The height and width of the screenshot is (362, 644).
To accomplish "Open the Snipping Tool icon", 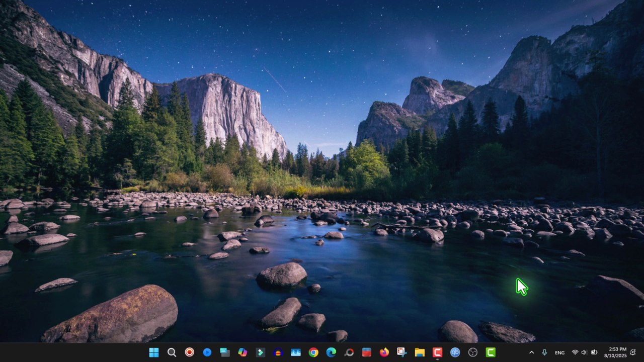I will click(402, 352).
